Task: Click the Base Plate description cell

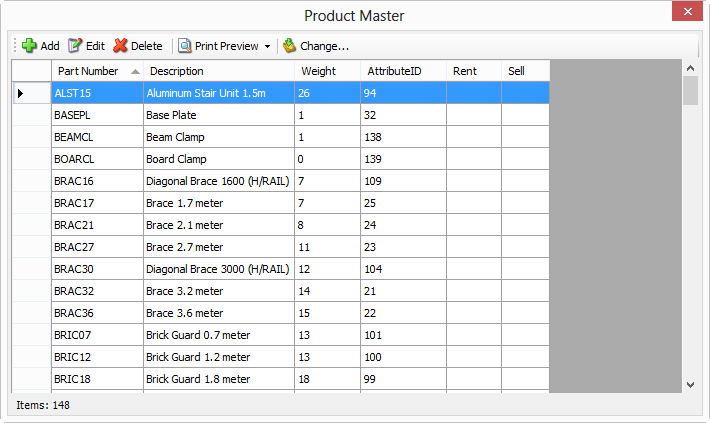Action: click(x=219, y=115)
